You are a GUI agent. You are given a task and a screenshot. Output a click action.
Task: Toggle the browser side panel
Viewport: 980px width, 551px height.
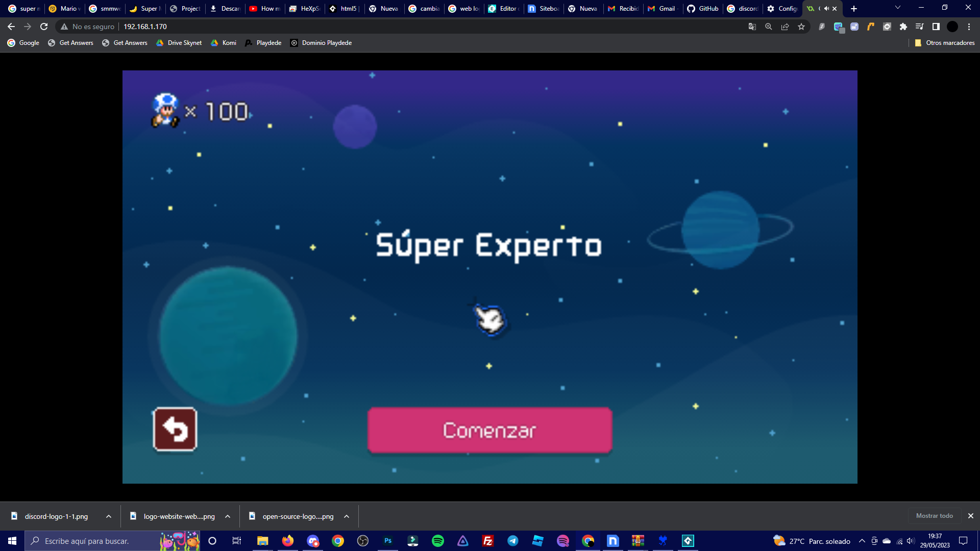[x=936, y=27]
